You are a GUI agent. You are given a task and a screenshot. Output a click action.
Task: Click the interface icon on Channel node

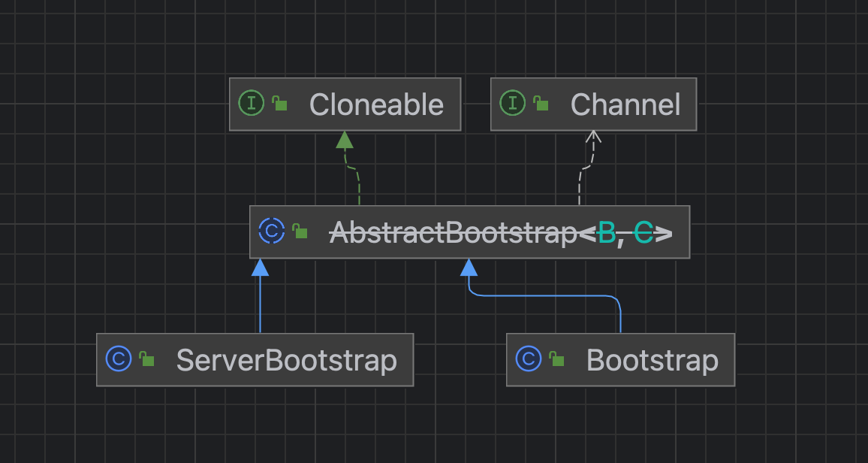click(512, 104)
